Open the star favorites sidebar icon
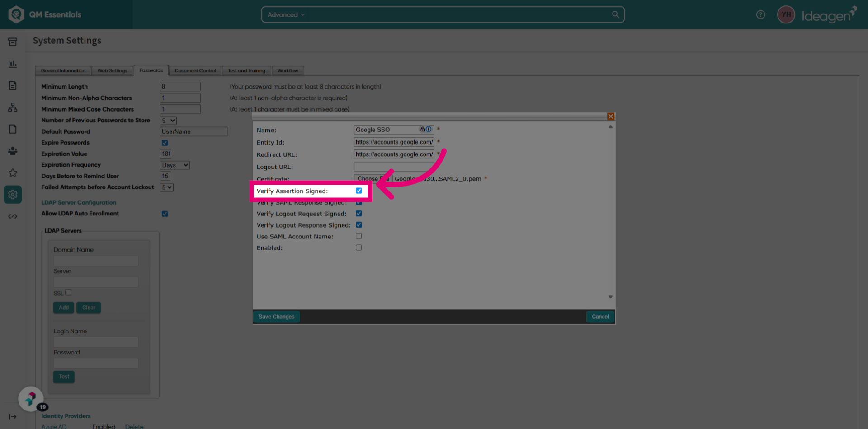This screenshot has width=868, height=429. (13, 173)
